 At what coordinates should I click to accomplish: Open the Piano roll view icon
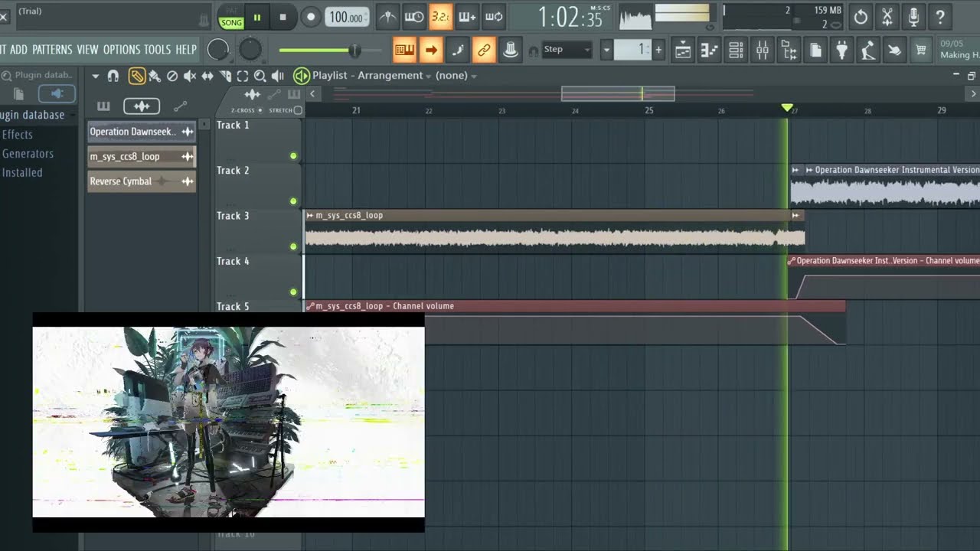point(709,51)
